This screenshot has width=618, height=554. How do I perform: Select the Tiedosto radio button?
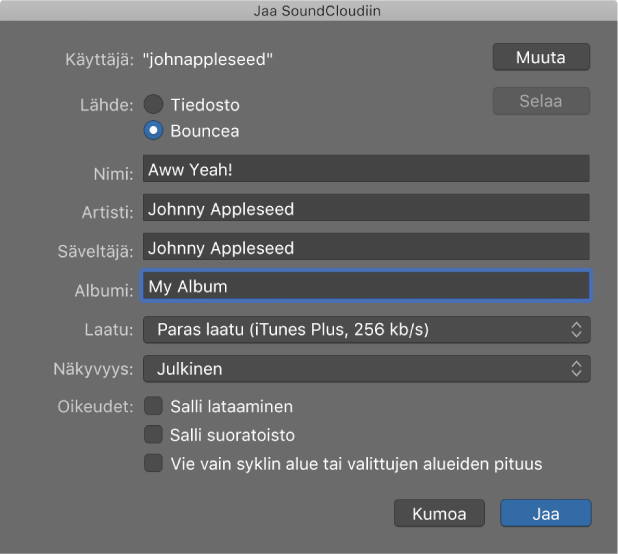pos(153,104)
